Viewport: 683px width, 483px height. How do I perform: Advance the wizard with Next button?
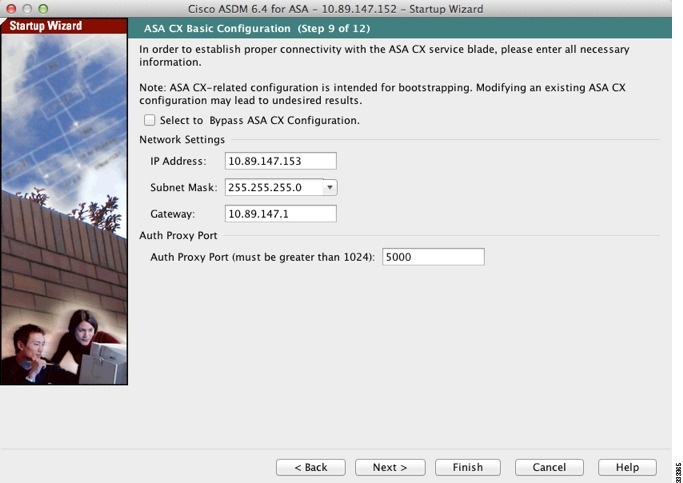pos(390,467)
